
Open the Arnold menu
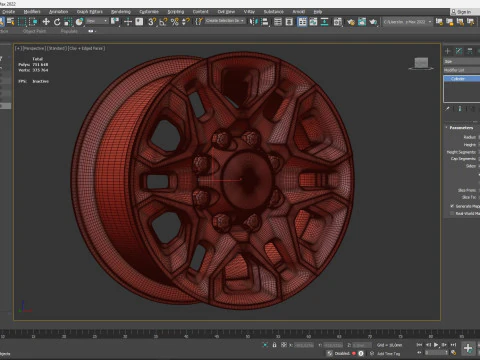click(299, 12)
